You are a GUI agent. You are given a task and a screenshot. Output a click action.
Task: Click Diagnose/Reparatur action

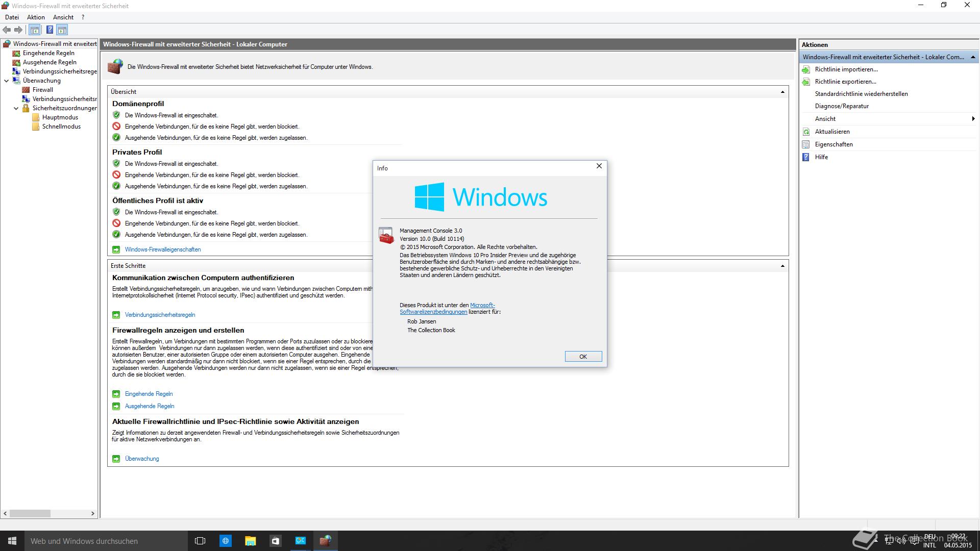[x=842, y=106]
